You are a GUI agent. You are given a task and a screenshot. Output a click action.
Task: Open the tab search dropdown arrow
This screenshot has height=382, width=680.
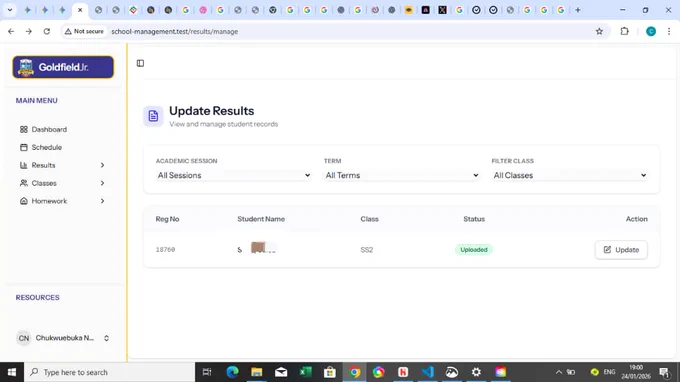[x=10, y=10]
